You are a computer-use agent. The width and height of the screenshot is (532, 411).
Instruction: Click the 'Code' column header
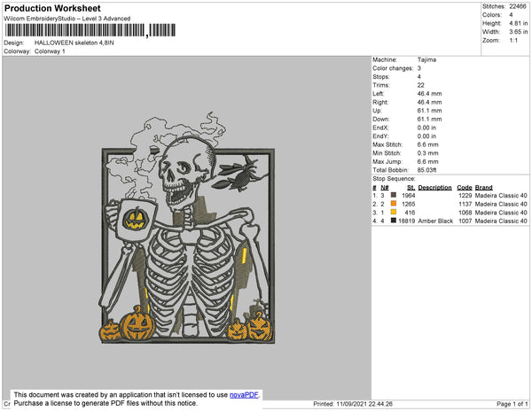coord(464,188)
